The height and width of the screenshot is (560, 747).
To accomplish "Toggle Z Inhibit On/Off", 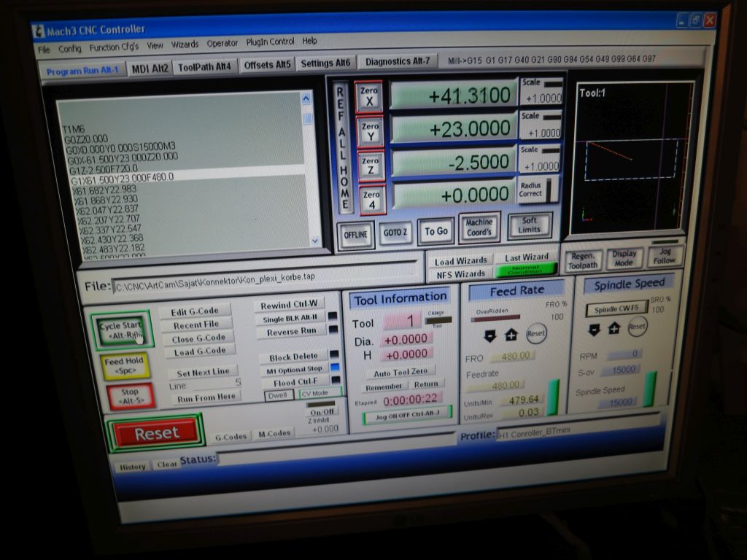I will click(x=322, y=412).
